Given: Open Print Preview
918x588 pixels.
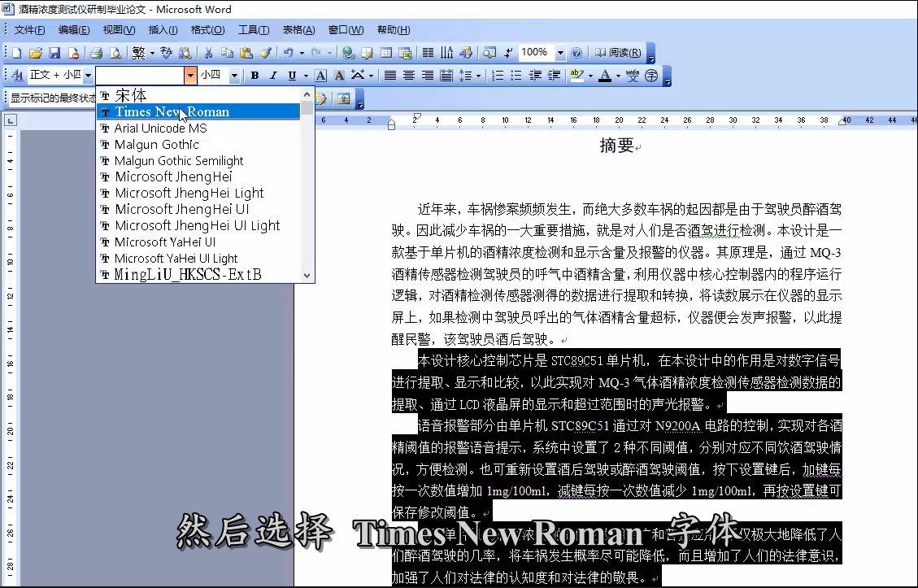Looking at the screenshot, I should tap(115, 54).
